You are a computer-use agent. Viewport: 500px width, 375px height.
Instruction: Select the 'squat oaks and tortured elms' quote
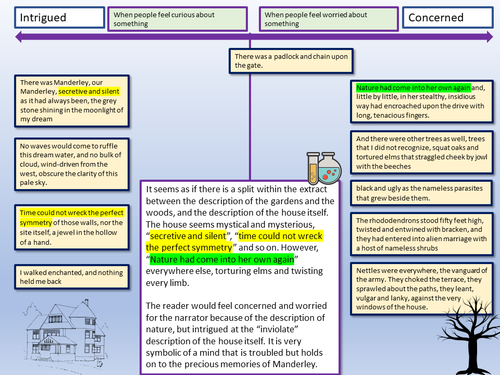[422, 152]
